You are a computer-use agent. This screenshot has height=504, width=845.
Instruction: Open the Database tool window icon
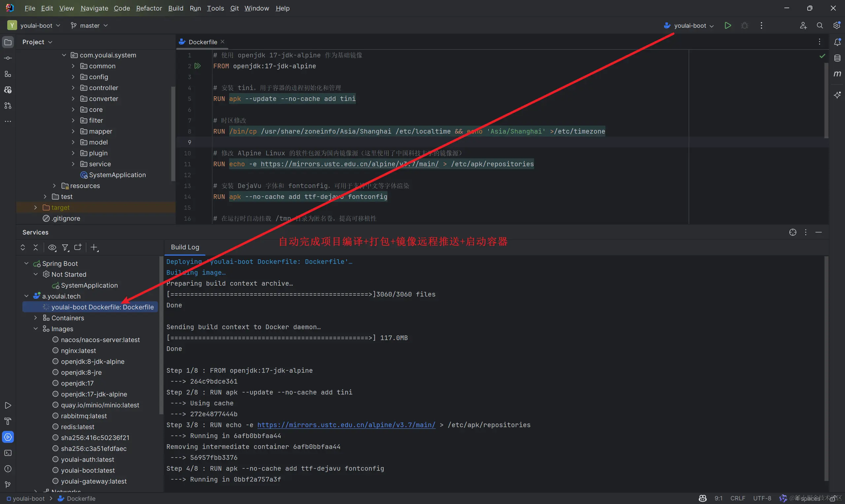[837, 58]
